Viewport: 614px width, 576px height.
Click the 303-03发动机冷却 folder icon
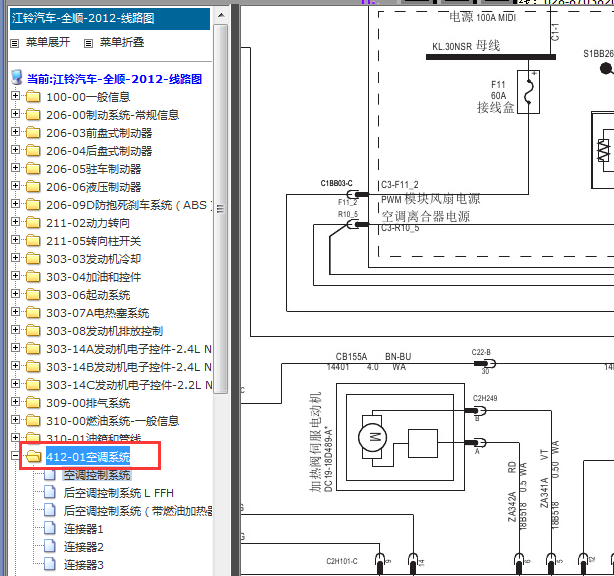click(x=33, y=259)
